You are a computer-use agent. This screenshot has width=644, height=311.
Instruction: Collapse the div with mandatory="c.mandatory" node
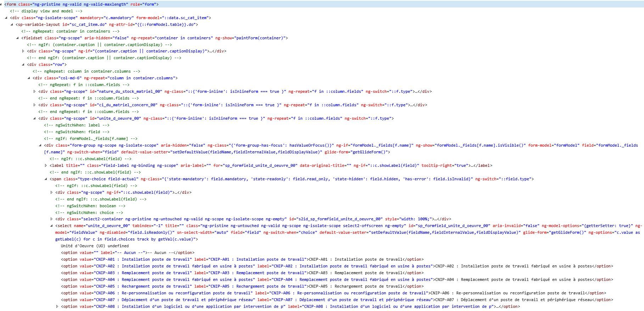6,18
